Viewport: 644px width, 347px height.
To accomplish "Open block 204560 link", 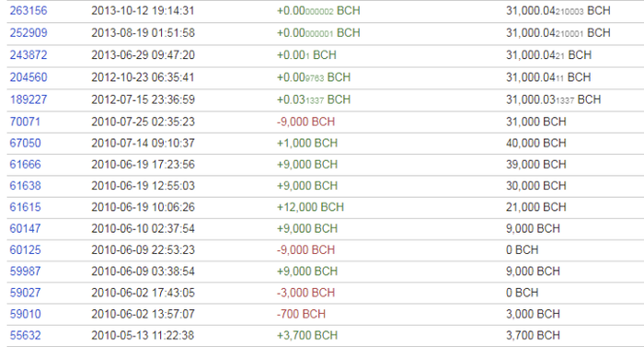I will pos(29,77).
